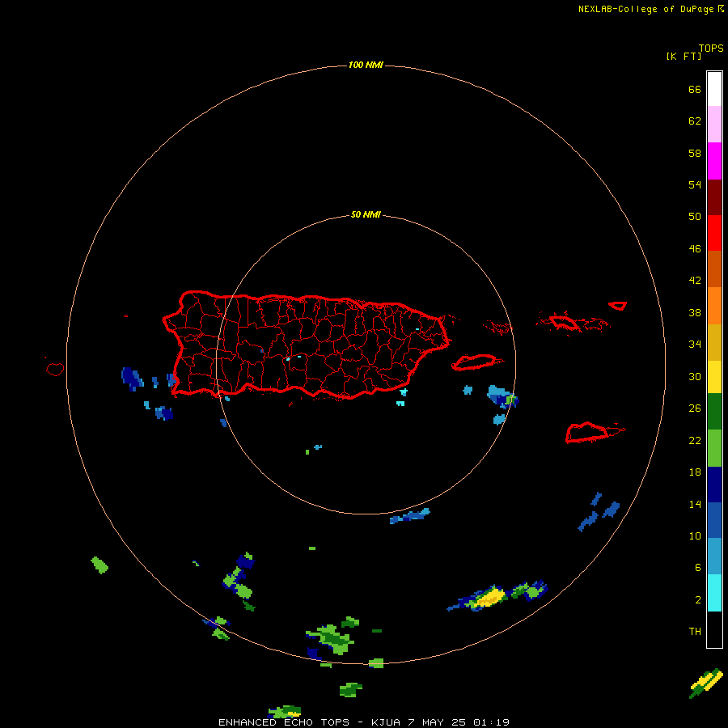Click the bright red 50 kft legend swatch

click(x=714, y=233)
